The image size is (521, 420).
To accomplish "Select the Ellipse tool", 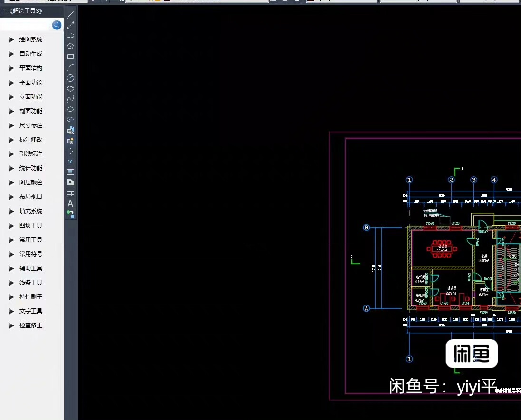I will pos(70,109).
